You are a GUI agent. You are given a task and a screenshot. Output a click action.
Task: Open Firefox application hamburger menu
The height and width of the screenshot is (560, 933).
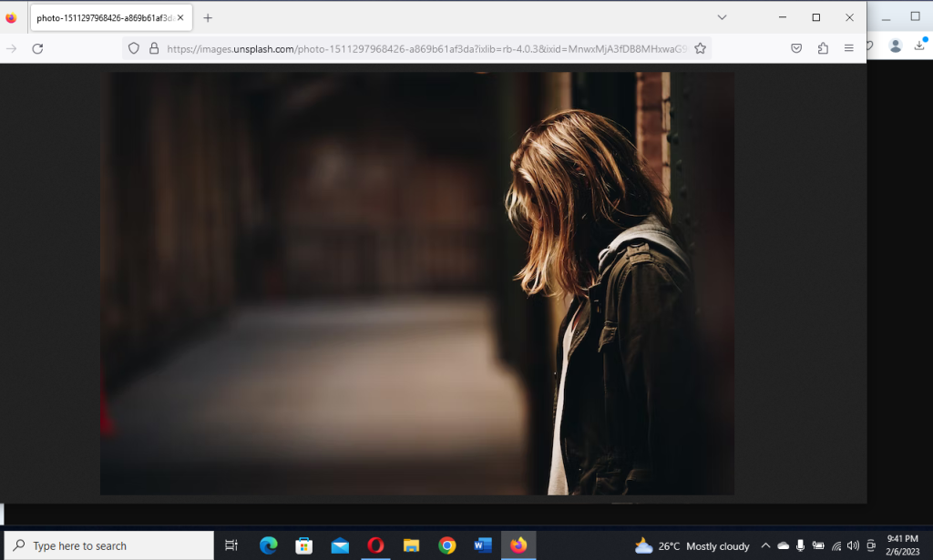[x=848, y=48]
